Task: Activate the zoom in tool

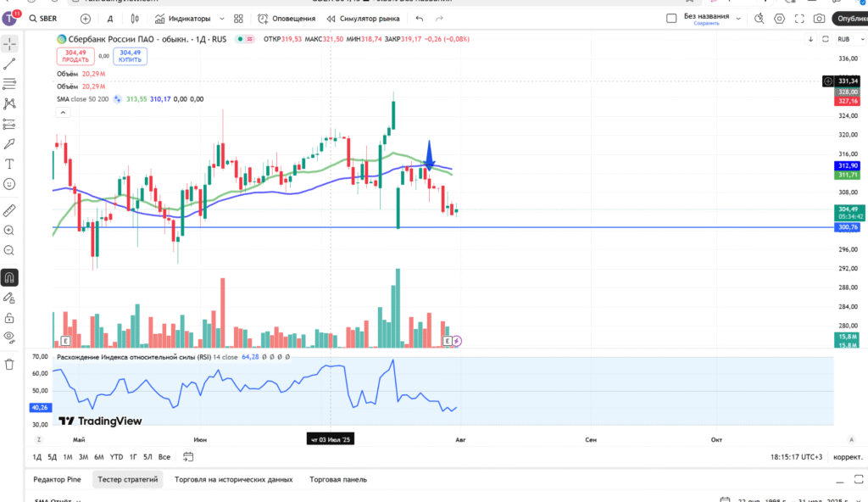Action: (9, 231)
